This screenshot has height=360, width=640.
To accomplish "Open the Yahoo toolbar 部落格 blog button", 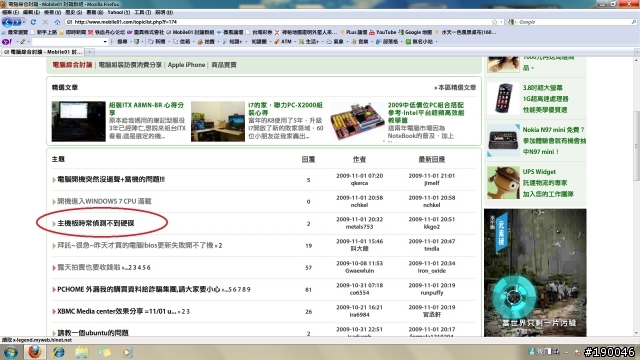I will (387, 42).
